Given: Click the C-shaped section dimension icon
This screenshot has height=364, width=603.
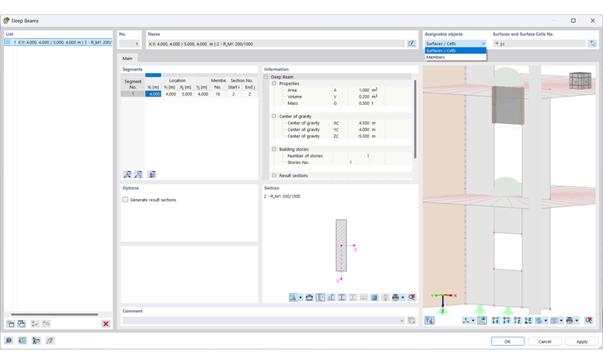Looking at the screenshot, I should tap(331, 297).
